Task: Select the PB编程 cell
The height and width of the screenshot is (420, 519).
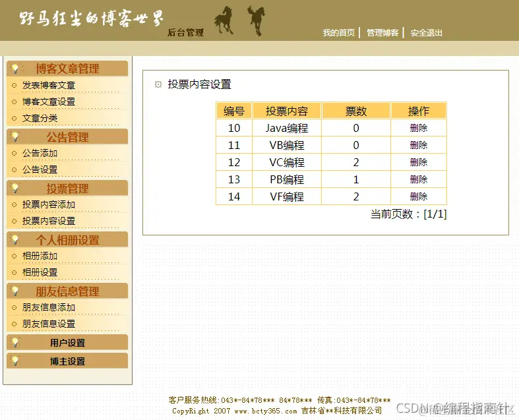Action: coord(287,180)
